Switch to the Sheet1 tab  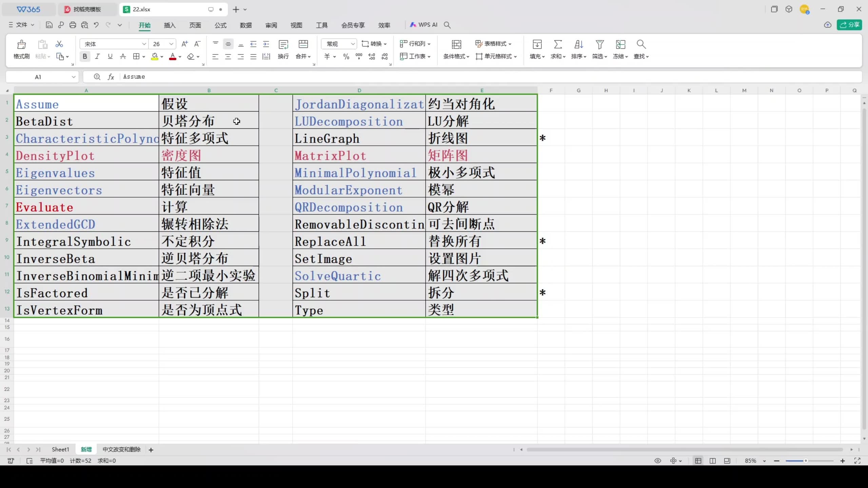click(x=60, y=449)
